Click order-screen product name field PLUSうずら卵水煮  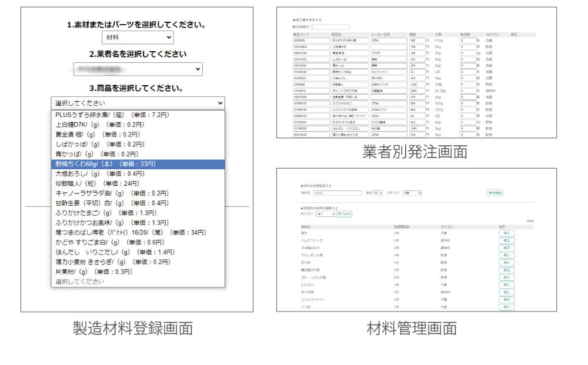coord(349,41)
